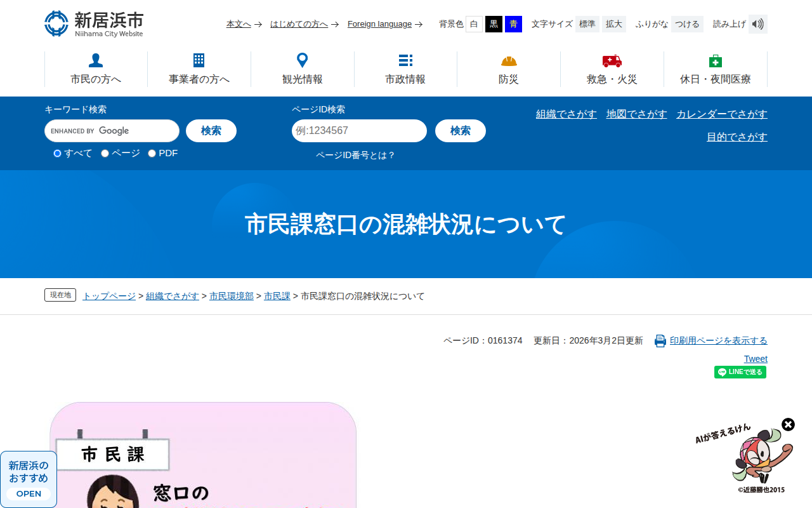The width and height of the screenshot is (812, 508).
Task: Open the はじめての方へ link
Action: click(x=299, y=24)
